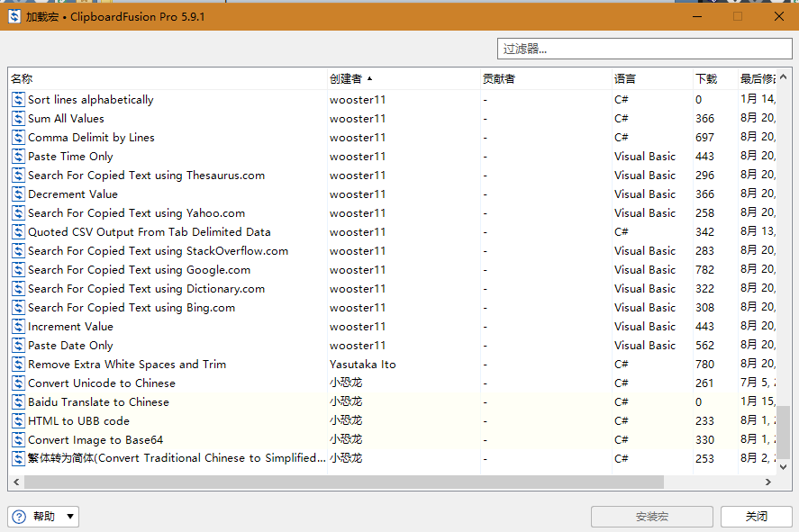Click the help question mark icon

(x=19, y=517)
